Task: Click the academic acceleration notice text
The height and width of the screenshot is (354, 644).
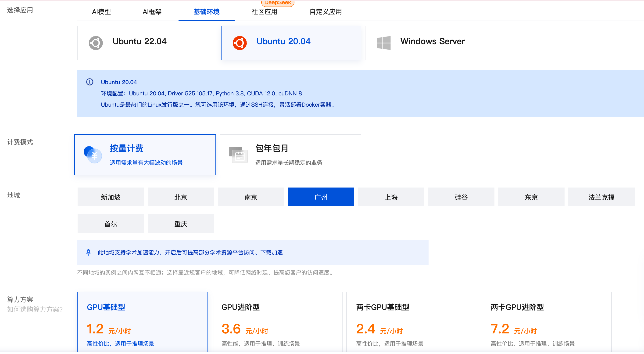Action: pyautogui.click(x=190, y=253)
